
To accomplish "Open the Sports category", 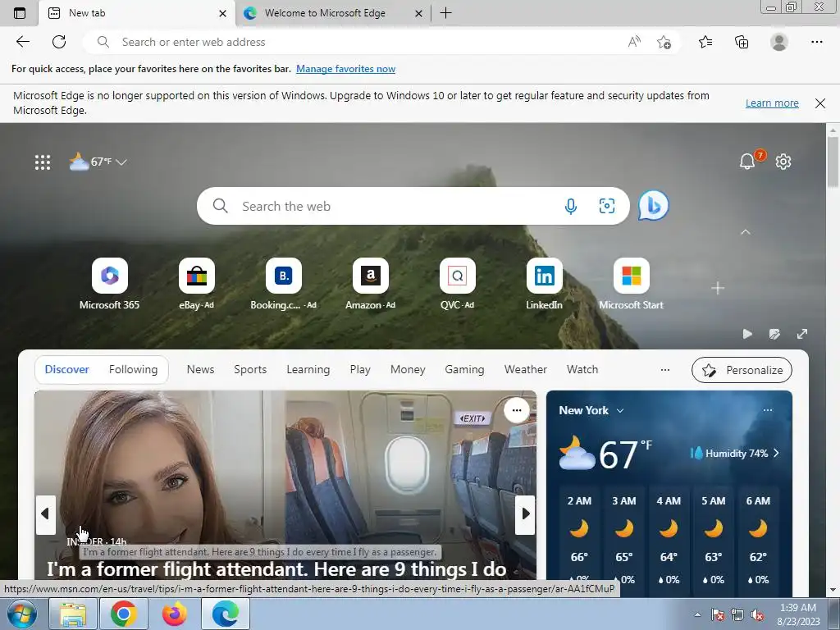I will (x=250, y=370).
